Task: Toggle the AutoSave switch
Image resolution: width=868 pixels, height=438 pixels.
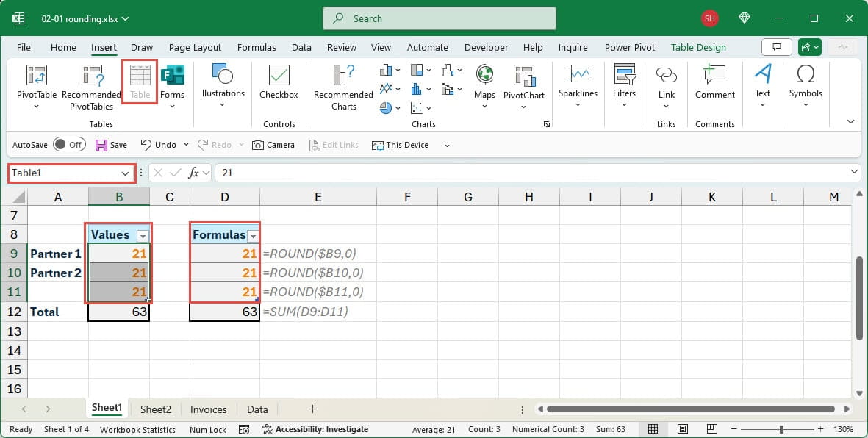Action: click(x=68, y=145)
